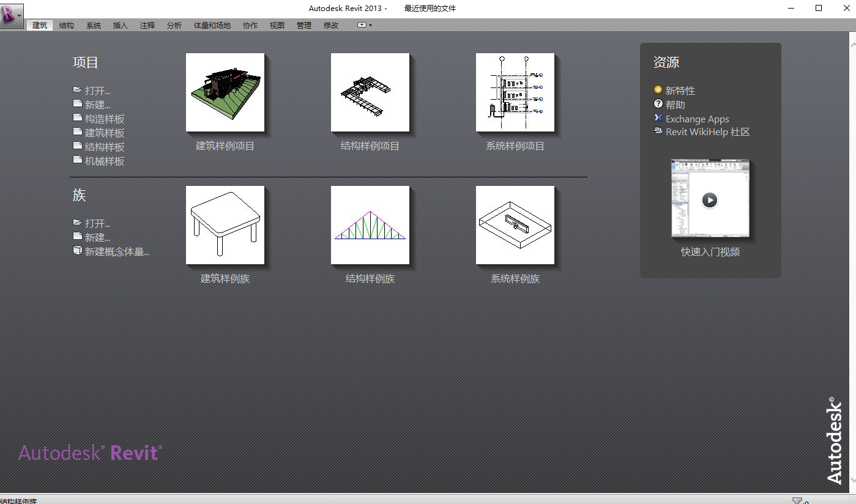Click the 新建概念体量 icon under 族
This screenshot has width=856, height=504.
(78, 250)
